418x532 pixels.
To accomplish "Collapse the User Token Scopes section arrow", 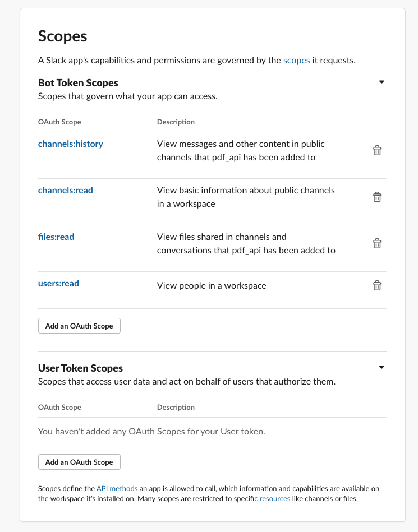I will 382,367.
